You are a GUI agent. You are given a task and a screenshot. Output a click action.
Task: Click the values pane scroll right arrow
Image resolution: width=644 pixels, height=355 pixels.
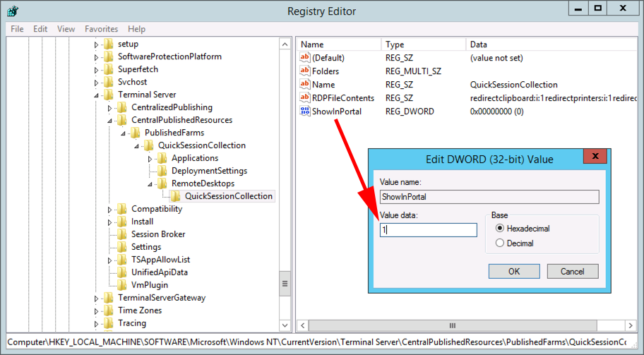(x=631, y=325)
